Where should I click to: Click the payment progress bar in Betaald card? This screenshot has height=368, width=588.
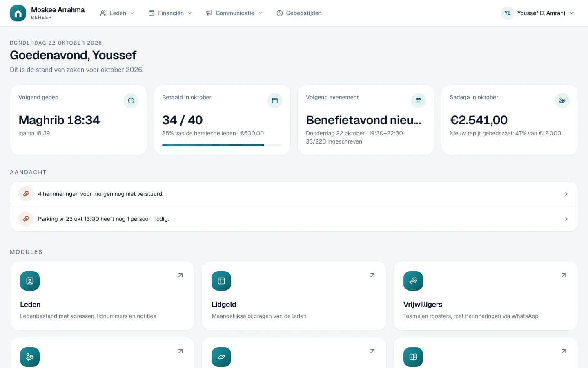point(222,145)
